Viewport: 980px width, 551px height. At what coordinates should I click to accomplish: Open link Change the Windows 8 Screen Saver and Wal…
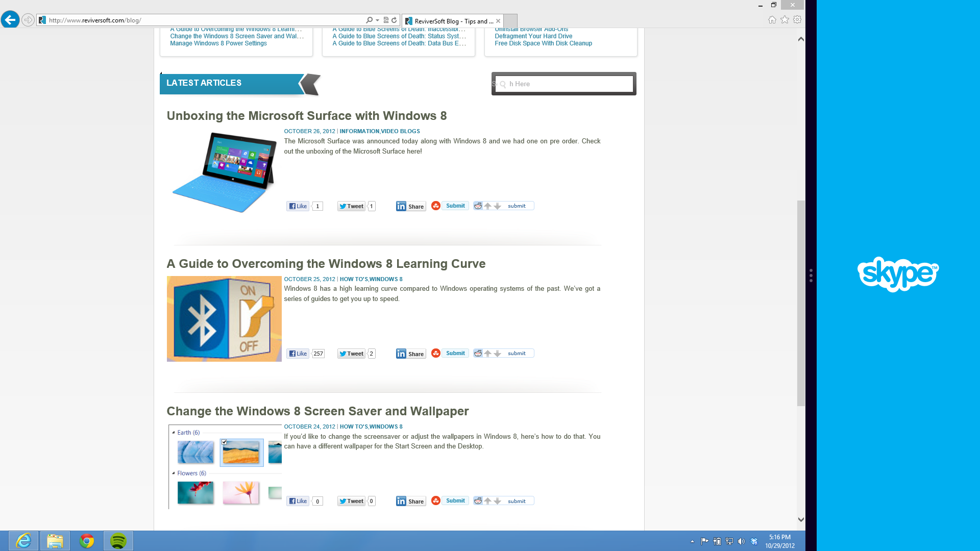pyautogui.click(x=237, y=36)
